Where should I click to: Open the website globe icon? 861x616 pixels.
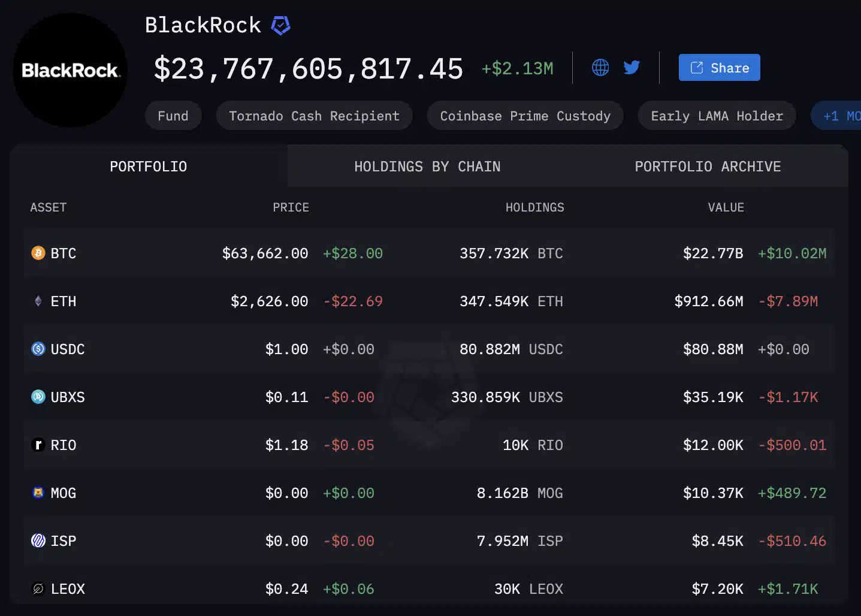pyautogui.click(x=600, y=68)
